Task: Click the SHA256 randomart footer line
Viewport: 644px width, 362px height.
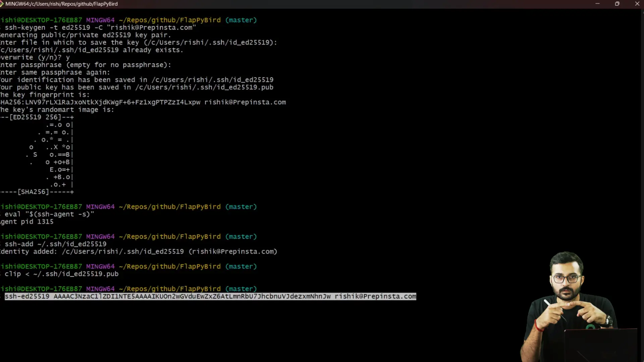Action: pos(37,192)
